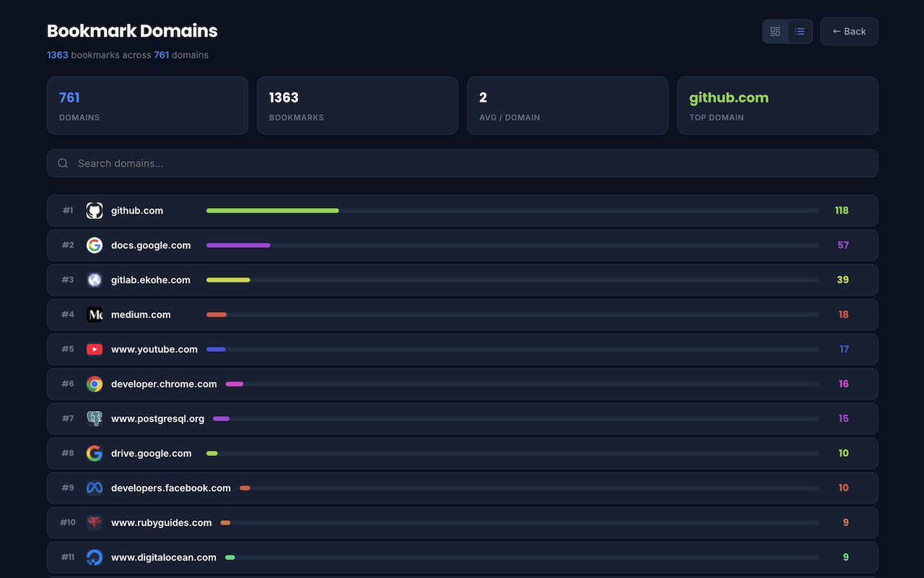This screenshot has width=924, height=578.
Task: Select drive.google.com domain name
Action: tap(152, 453)
